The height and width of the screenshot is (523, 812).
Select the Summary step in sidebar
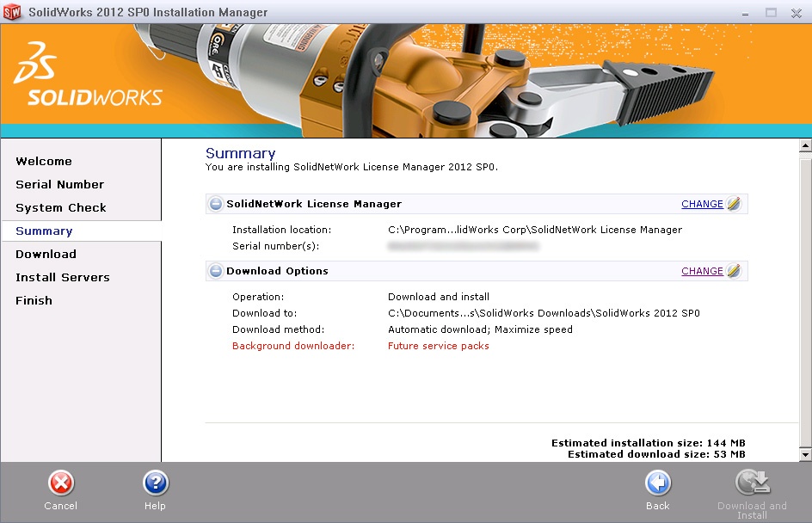(44, 231)
